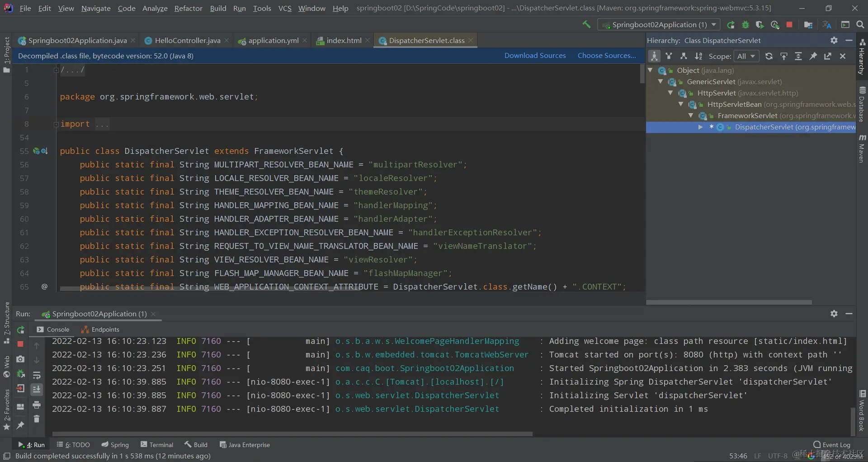868x462 pixels.
Task: Open Run panel settings gear
Action: point(834,314)
